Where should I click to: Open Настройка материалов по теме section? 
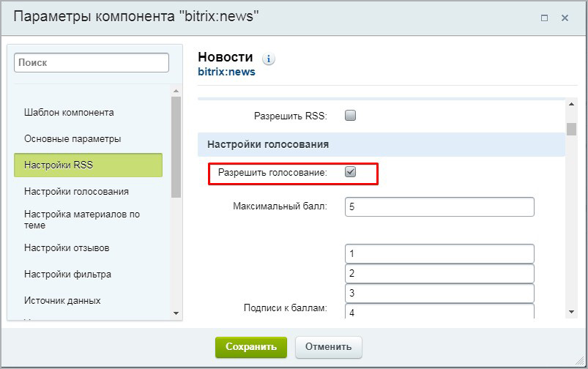click(82, 220)
